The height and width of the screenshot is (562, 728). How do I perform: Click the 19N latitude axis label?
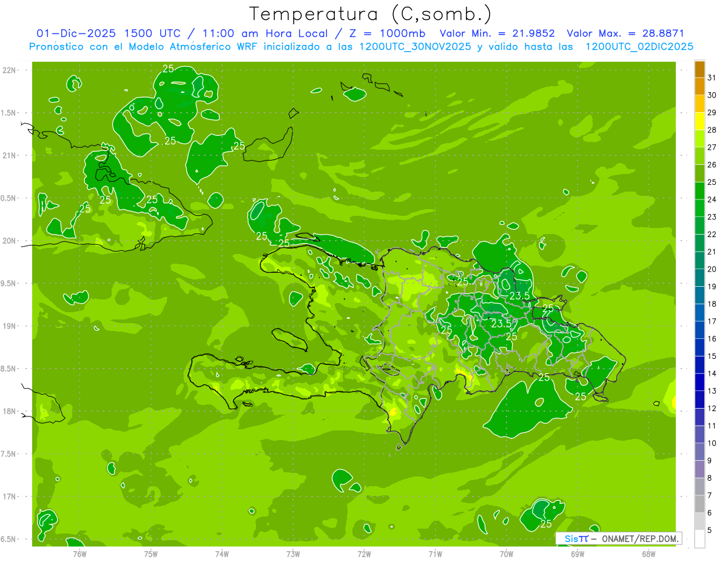click(x=10, y=326)
